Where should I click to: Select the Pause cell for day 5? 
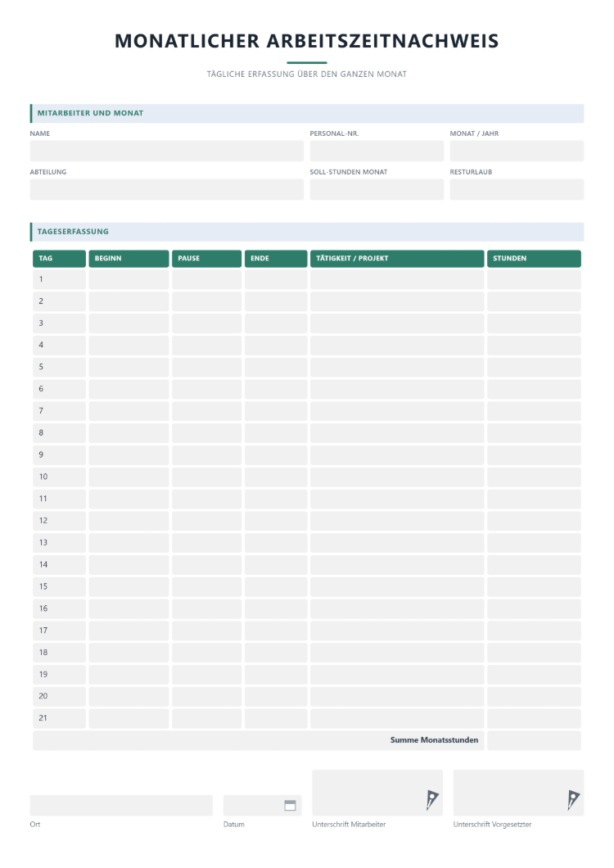pyautogui.click(x=206, y=367)
